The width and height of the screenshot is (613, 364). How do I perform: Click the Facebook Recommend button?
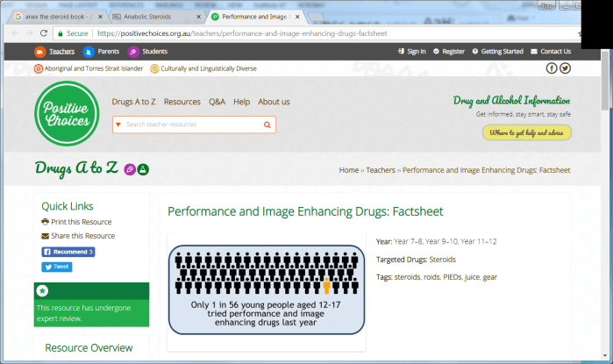coord(68,252)
